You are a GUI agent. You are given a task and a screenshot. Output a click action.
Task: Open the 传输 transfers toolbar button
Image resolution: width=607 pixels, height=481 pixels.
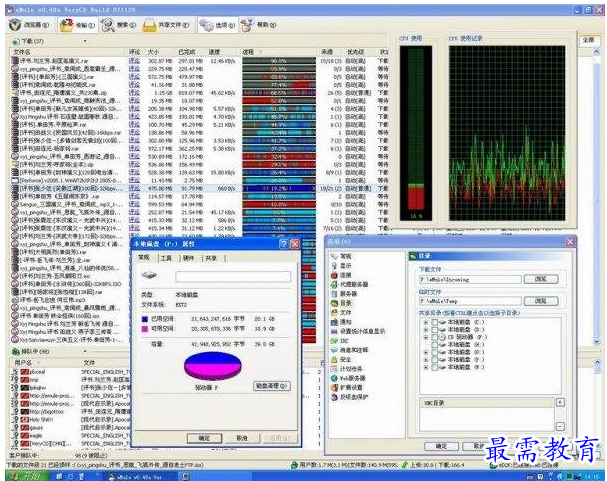[77, 25]
